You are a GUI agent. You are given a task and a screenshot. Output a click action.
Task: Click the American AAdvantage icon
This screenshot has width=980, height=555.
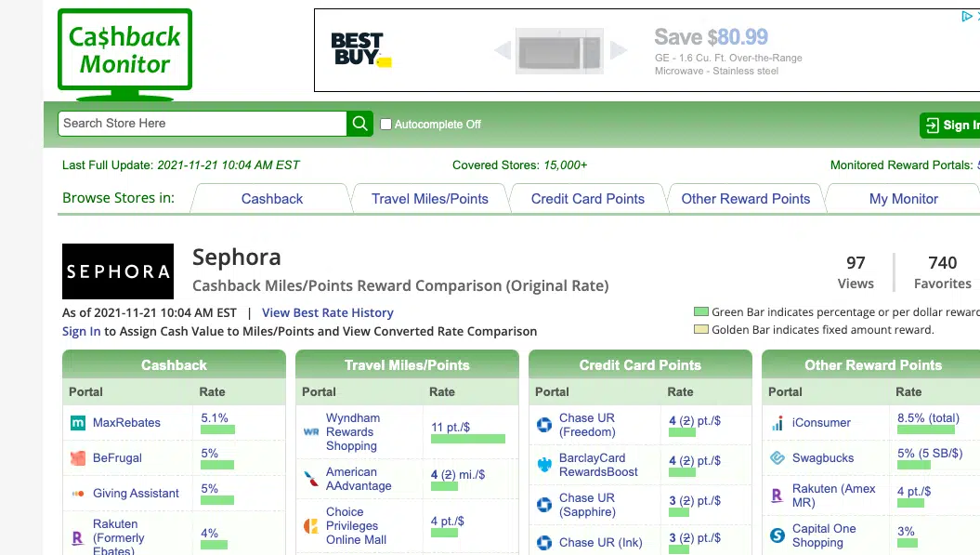(311, 480)
